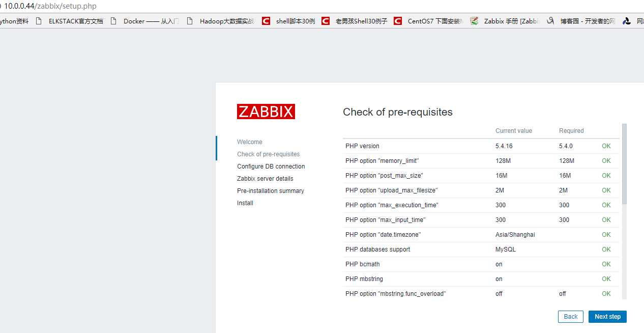Click the Current value column header
Viewport: 644px width, 333px height.
[x=514, y=131]
